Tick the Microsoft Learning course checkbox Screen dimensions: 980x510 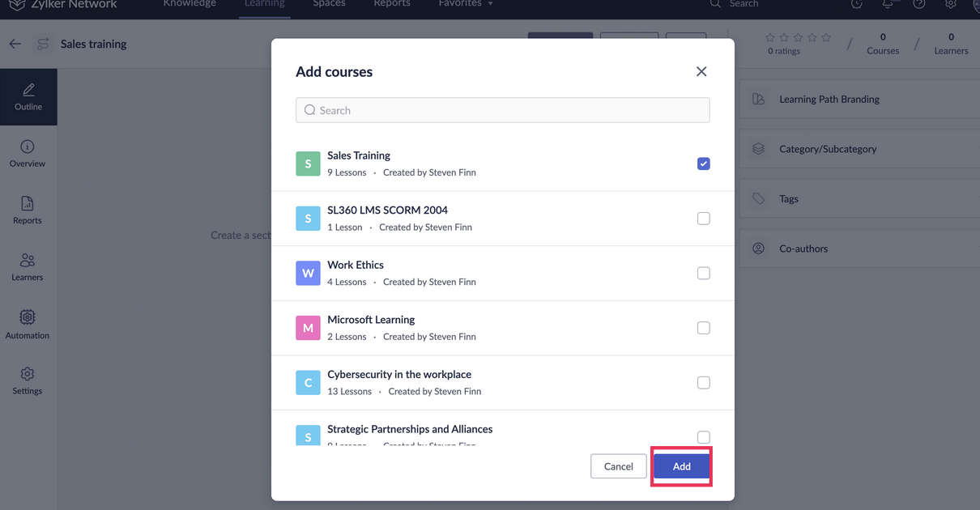tap(703, 328)
